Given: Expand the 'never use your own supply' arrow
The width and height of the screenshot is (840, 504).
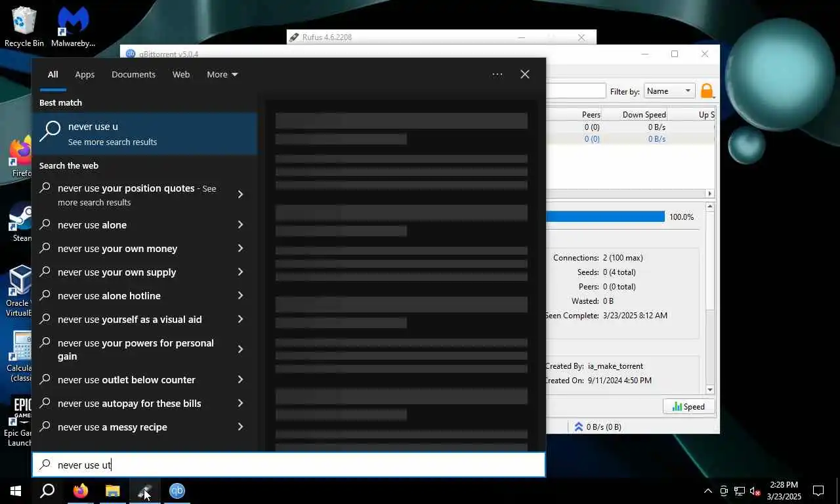Looking at the screenshot, I should pos(240,272).
